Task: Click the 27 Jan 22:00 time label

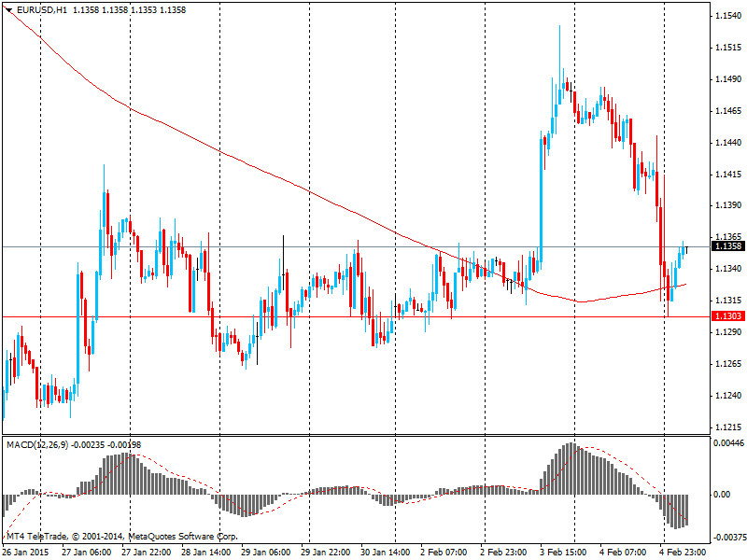Action: 147,553
